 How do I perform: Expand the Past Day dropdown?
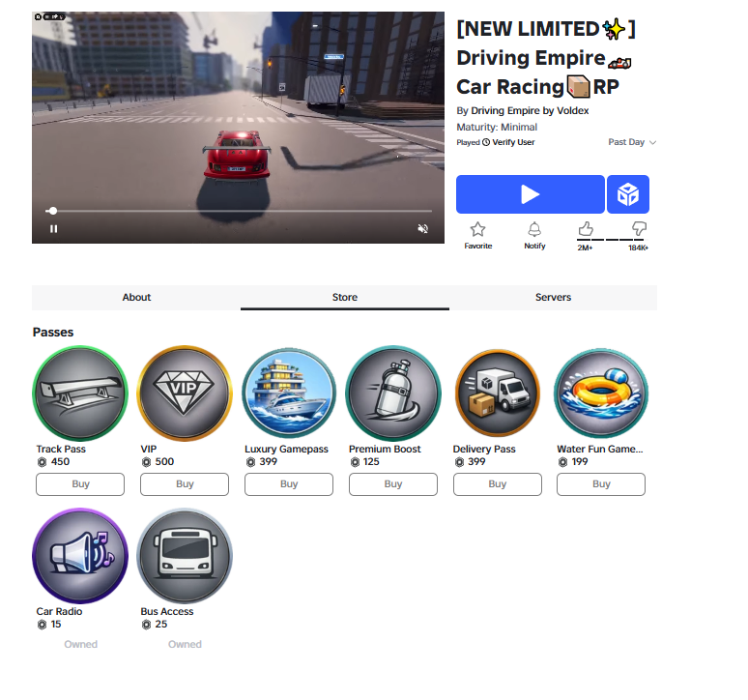(632, 142)
